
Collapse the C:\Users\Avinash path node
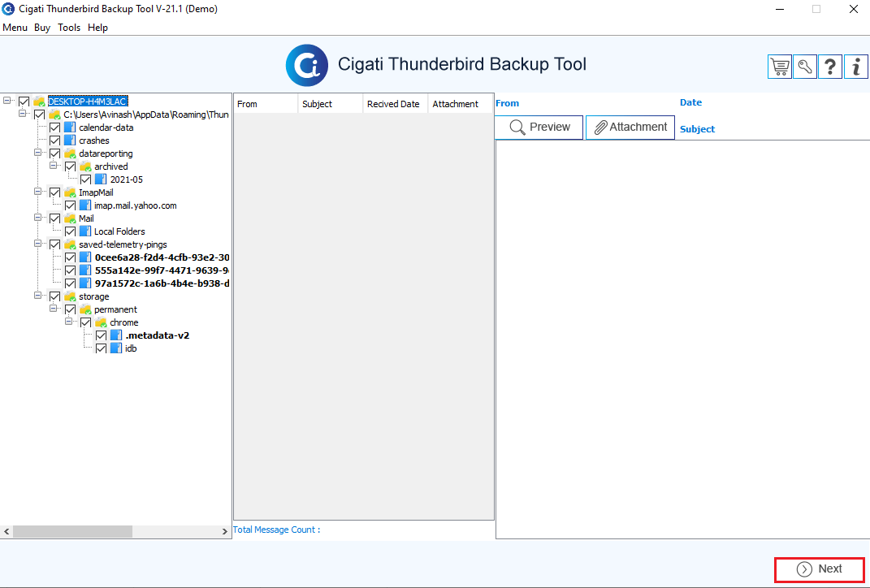(x=22, y=113)
